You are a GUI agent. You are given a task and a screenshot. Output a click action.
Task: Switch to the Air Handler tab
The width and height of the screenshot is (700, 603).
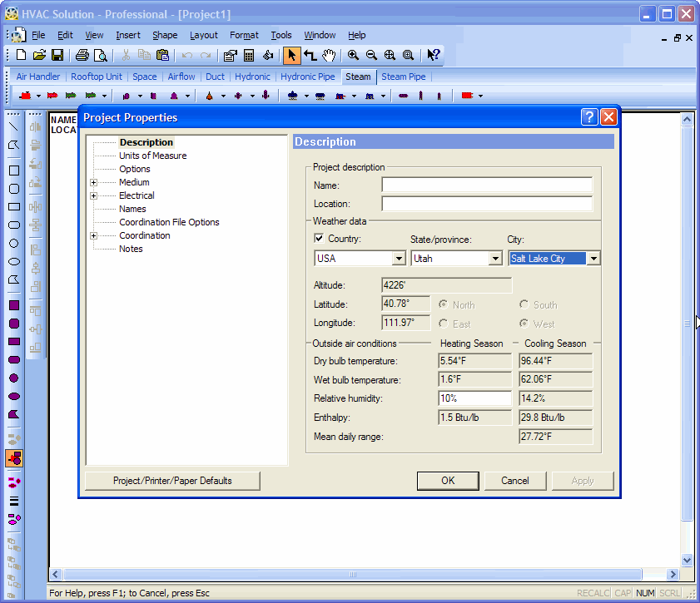(38, 77)
